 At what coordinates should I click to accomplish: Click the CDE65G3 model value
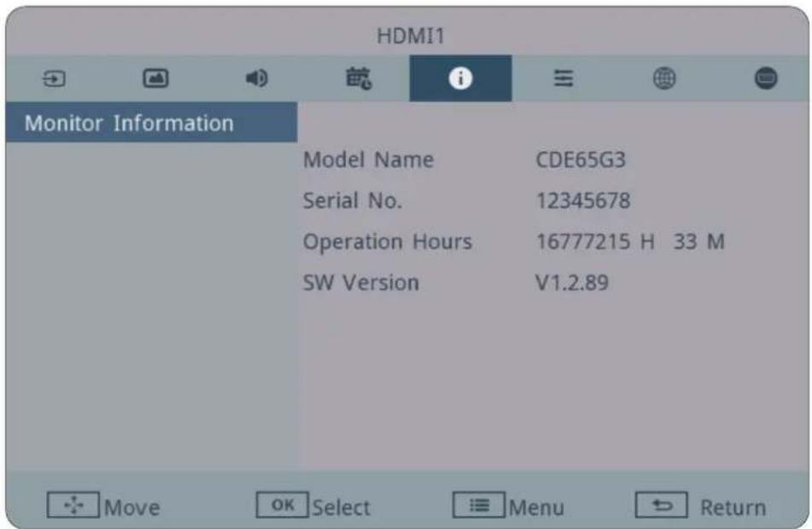click(581, 160)
